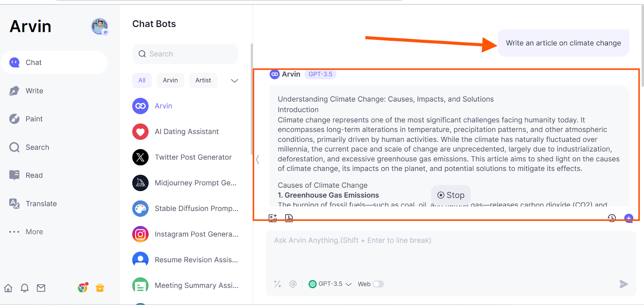The width and height of the screenshot is (644, 305).
Task: Open the prompt library wand icon
Action: [x=278, y=284]
